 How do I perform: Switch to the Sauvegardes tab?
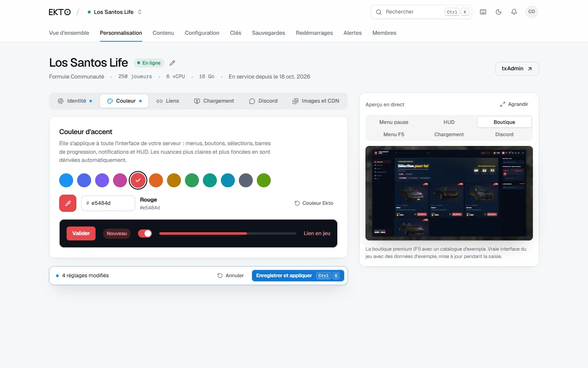(269, 33)
